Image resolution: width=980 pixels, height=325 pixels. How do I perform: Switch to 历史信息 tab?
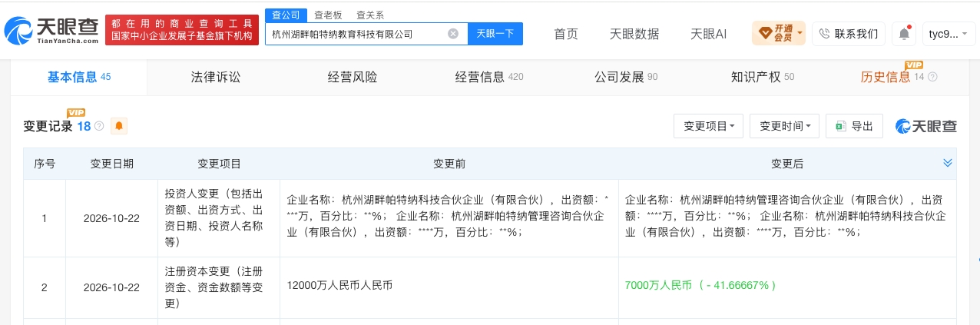[x=899, y=77]
